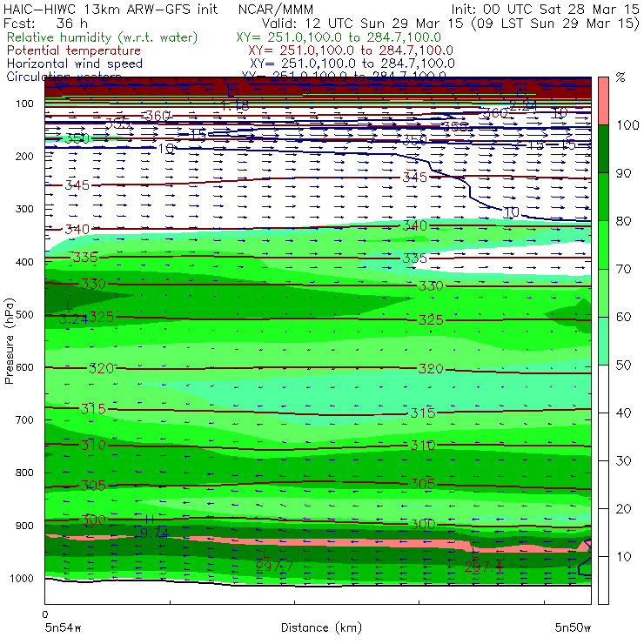This screenshot has height=644, width=644.
Task: Click the '9.74' wind speed maximum value
Action: (154, 533)
